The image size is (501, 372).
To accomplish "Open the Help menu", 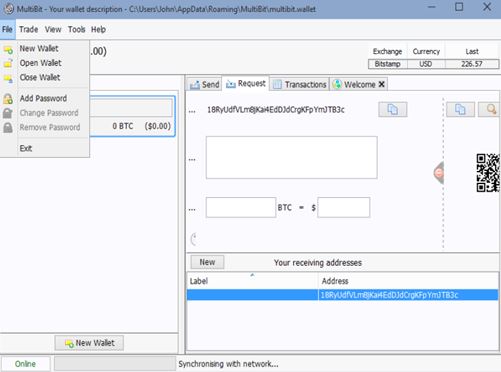I will click(x=98, y=29).
